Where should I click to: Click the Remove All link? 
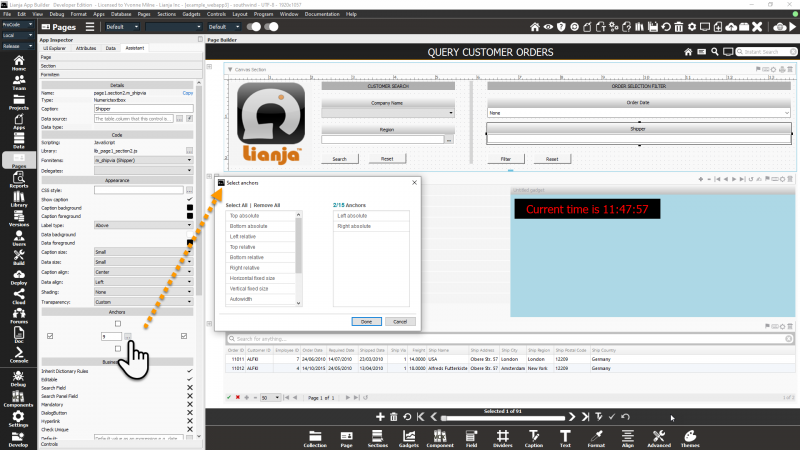[x=265, y=205]
